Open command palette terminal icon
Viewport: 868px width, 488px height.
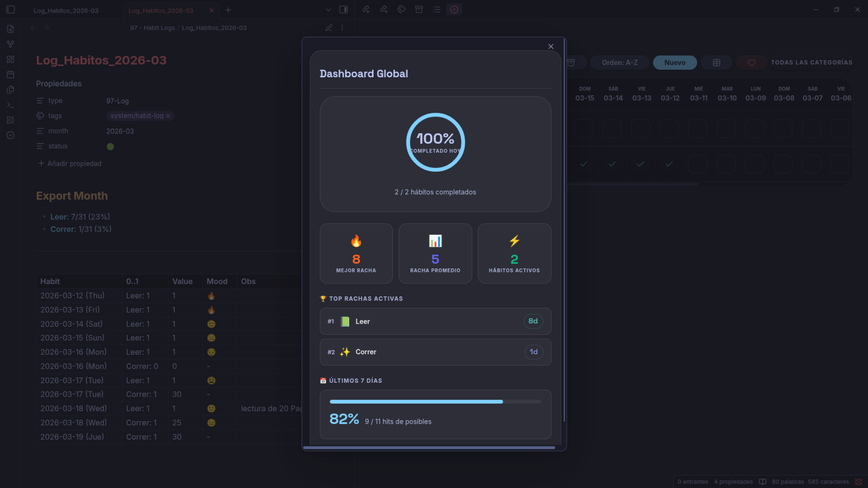tap(10, 105)
